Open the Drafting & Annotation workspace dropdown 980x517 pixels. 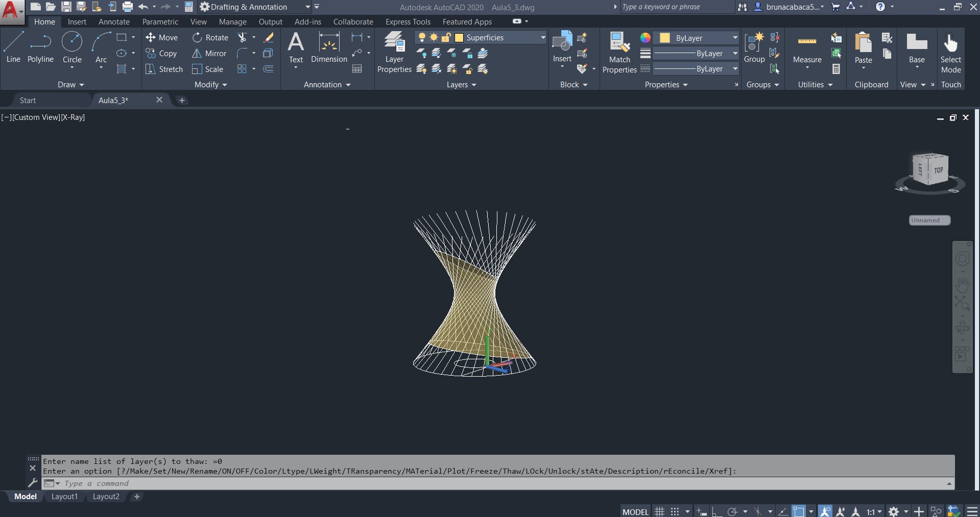[x=307, y=7]
